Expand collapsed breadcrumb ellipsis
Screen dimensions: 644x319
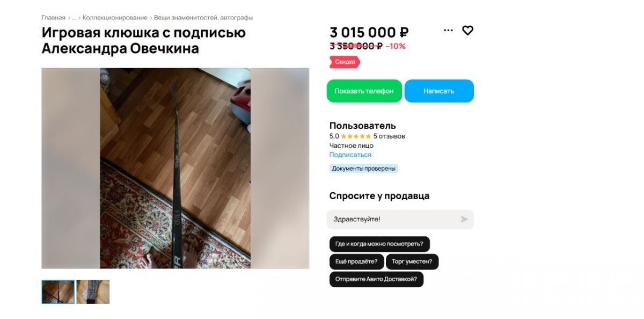(74, 18)
